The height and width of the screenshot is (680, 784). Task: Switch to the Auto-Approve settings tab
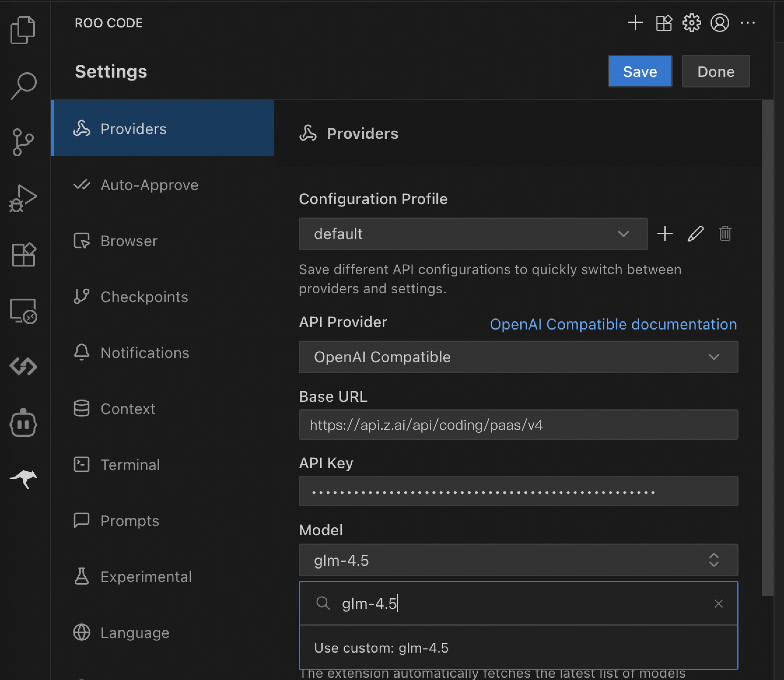coord(149,185)
